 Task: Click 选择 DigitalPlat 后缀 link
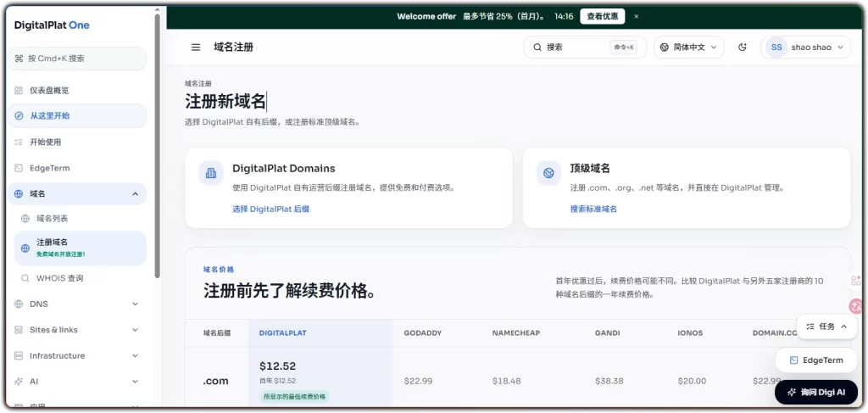coord(270,209)
